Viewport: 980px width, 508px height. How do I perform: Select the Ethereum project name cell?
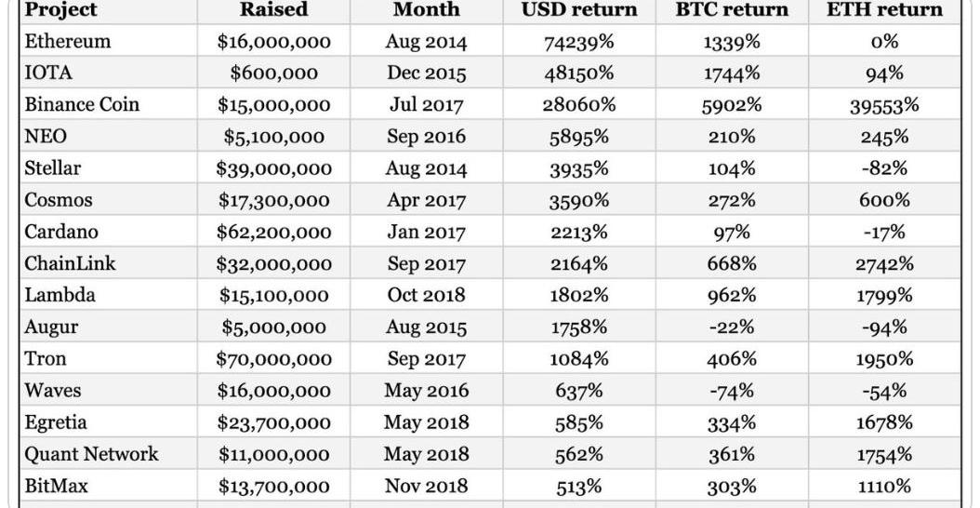tap(68, 42)
